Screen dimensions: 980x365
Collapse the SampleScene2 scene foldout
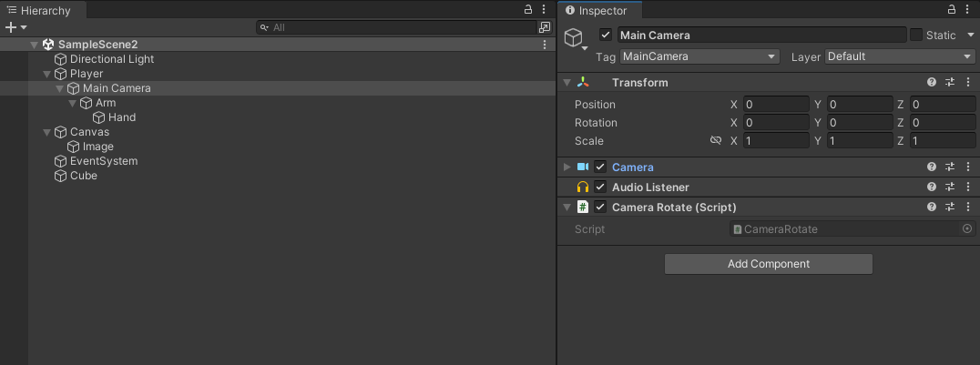pyautogui.click(x=34, y=45)
